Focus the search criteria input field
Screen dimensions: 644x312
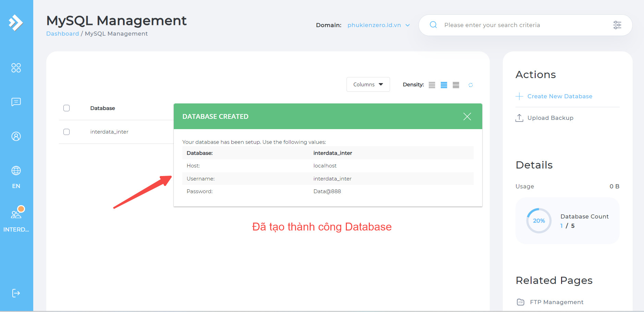coord(526,25)
